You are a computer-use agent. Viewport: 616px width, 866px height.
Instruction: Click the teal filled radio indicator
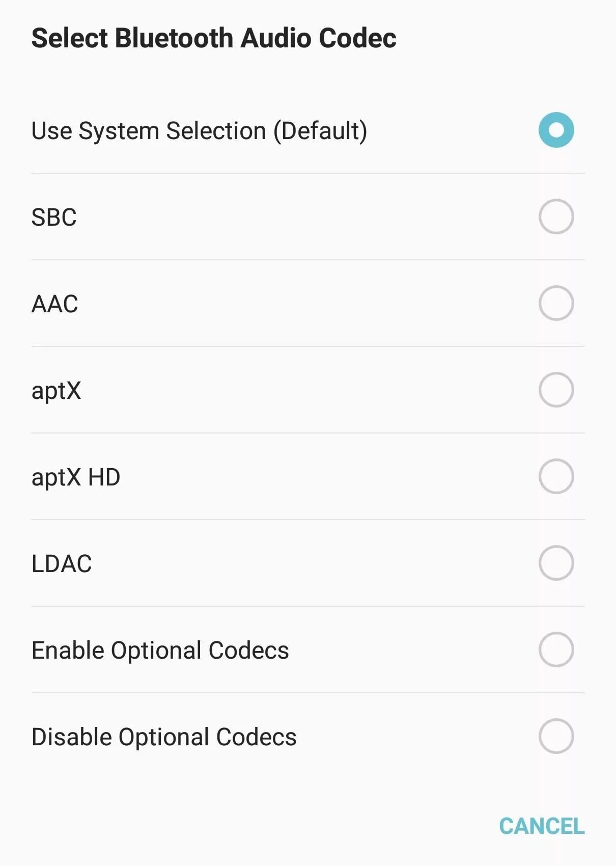(x=556, y=130)
